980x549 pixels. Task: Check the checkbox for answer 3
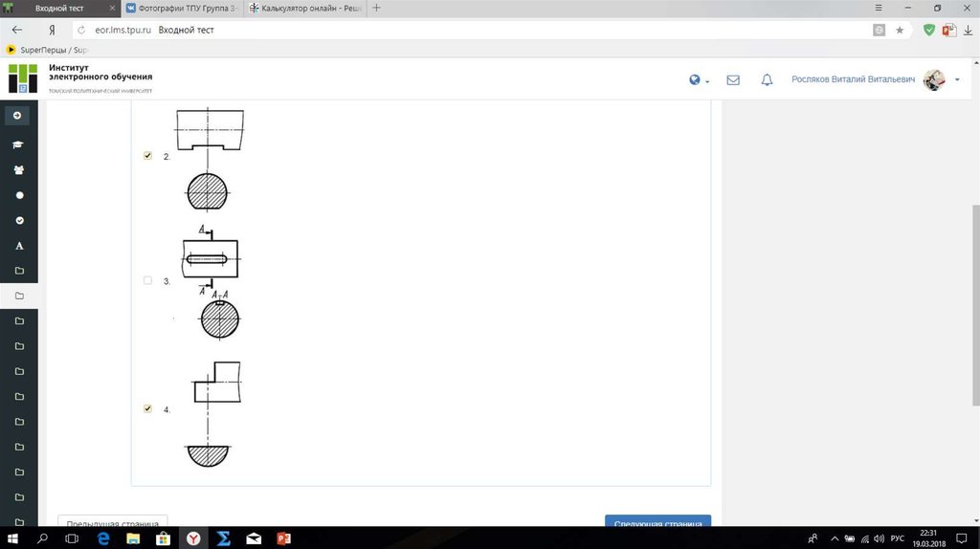click(147, 280)
